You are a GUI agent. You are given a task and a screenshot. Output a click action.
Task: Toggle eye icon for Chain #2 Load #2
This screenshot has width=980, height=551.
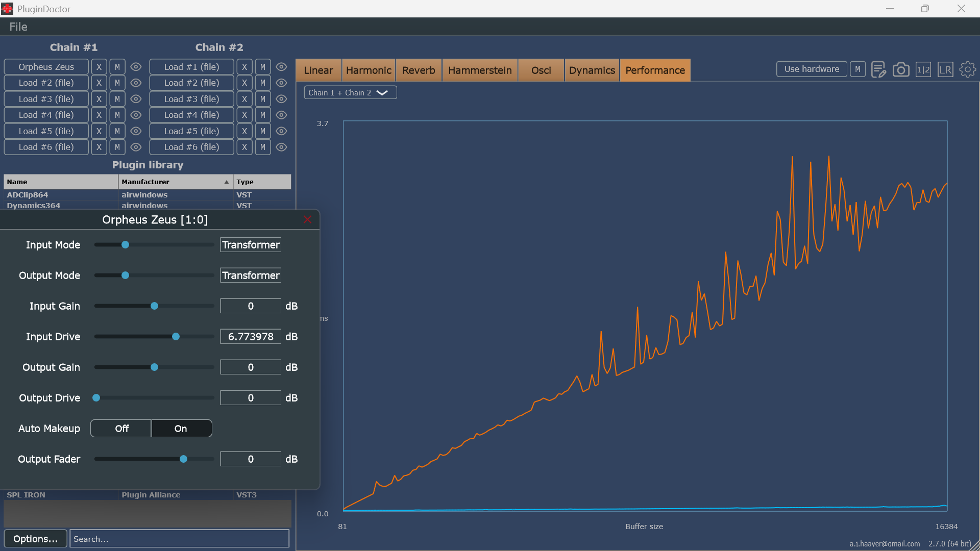(x=281, y=83)
